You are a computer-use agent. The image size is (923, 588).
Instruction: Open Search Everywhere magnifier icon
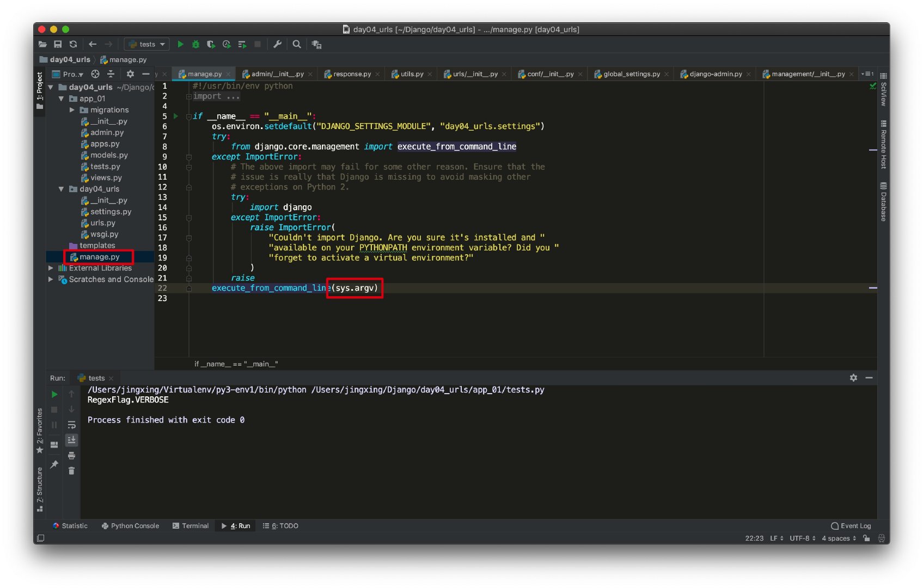pyautogui.click(x=297, y=44)
